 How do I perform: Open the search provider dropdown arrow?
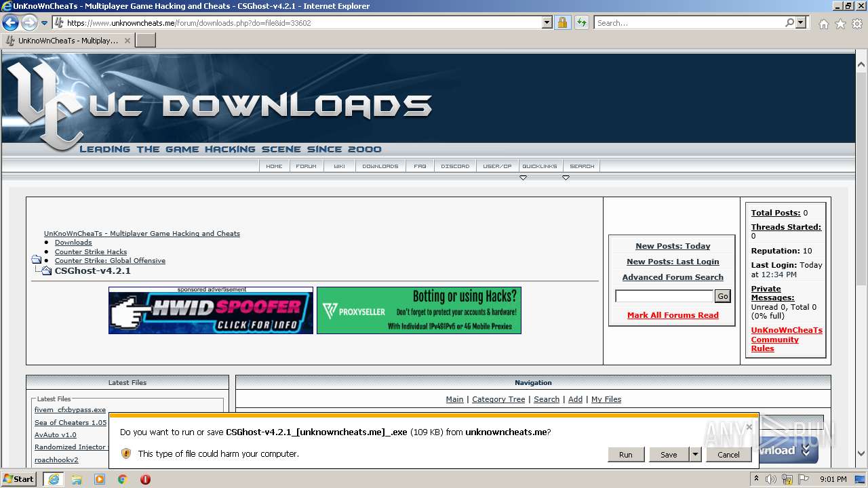(x=801, y=22)
